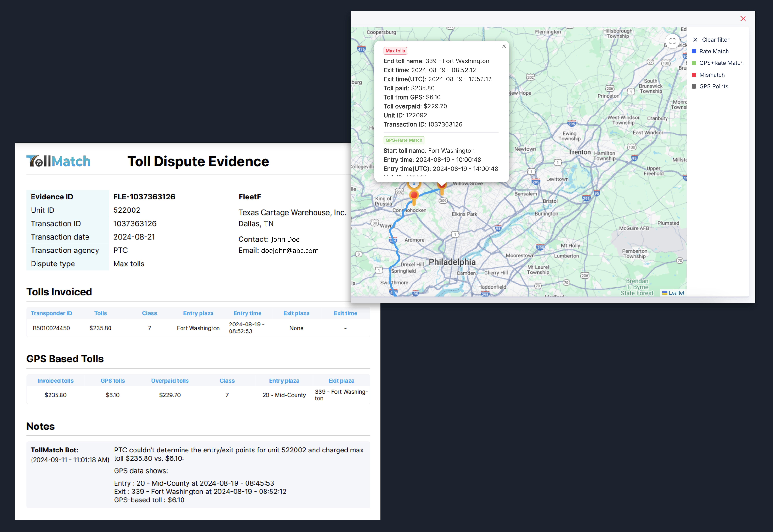Click the Princeton label on the map
The width and height of the screenshot is (773, 532).
pos(608,96)
